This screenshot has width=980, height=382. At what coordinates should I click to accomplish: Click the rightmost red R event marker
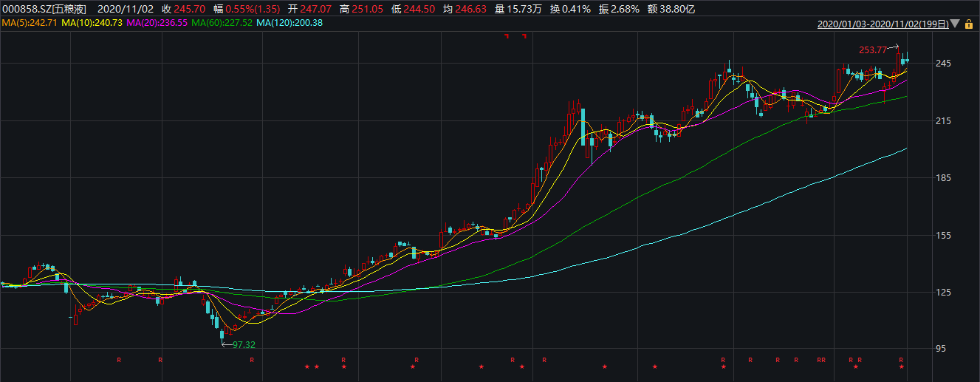click(x=901, y=360)
